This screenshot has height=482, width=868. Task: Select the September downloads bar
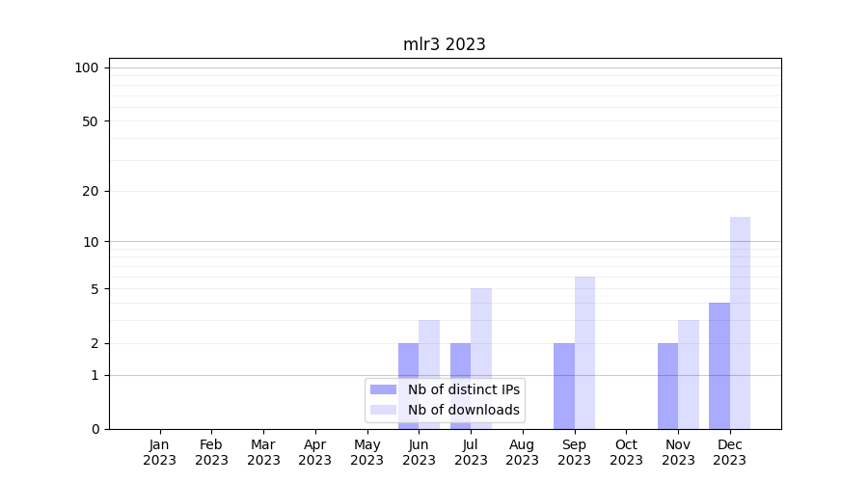click(584, 353)
